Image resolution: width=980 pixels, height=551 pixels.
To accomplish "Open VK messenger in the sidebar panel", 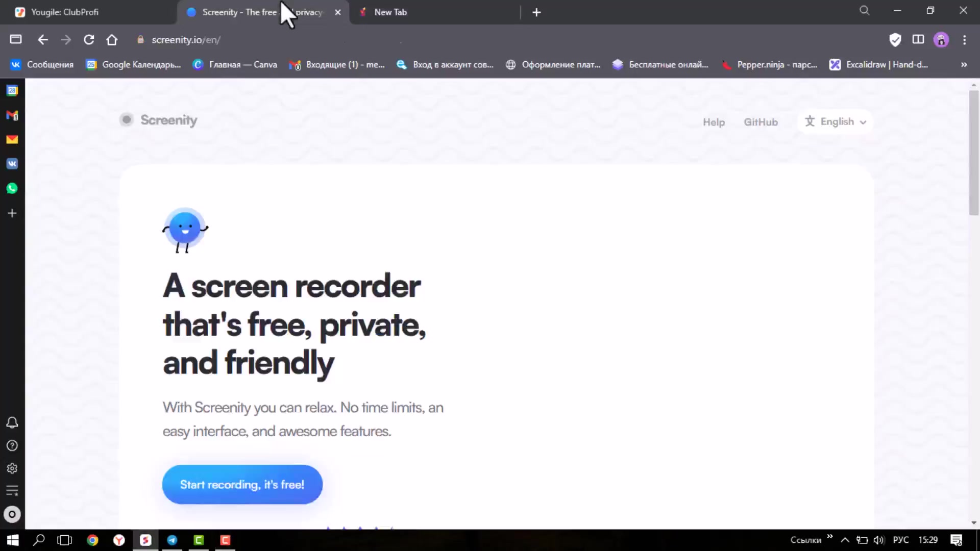I will [x=12, y=164].
